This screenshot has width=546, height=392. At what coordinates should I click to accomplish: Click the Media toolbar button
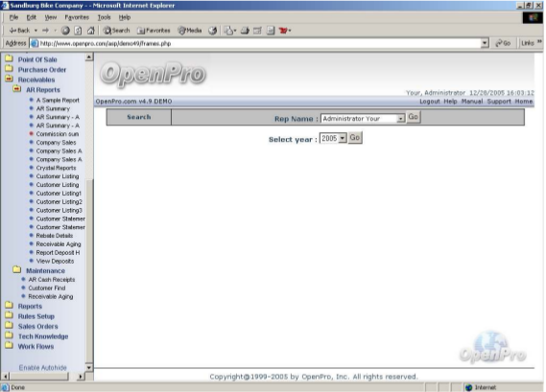(x=190, y=31)
